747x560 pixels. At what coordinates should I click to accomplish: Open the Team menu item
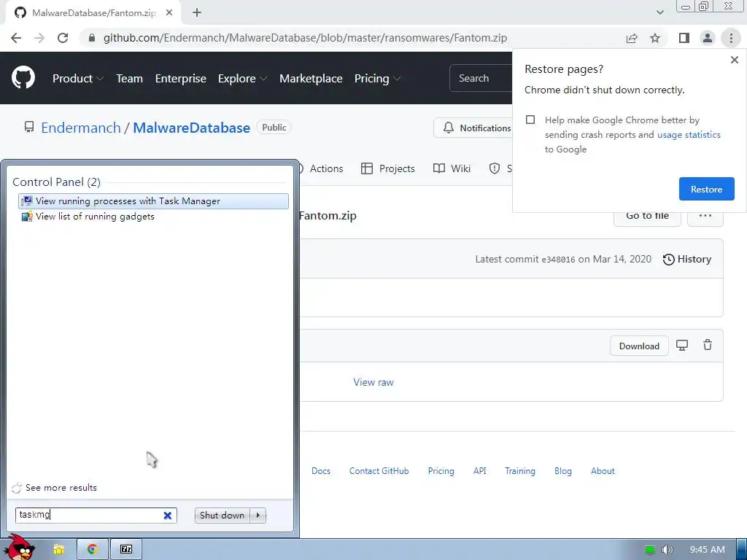click(x=130, y=79)
